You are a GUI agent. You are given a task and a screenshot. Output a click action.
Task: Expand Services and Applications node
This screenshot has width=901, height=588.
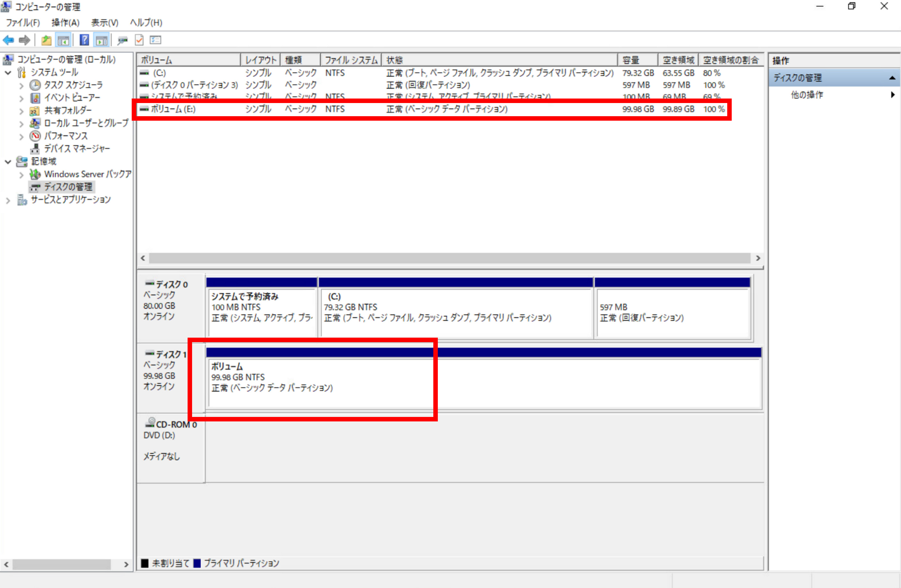pos(8,201)
